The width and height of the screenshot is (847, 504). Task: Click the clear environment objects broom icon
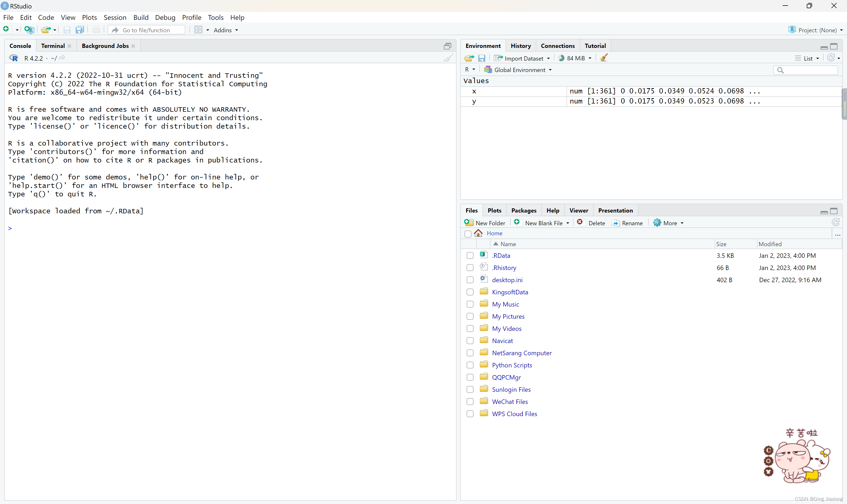tap(603, 58)
